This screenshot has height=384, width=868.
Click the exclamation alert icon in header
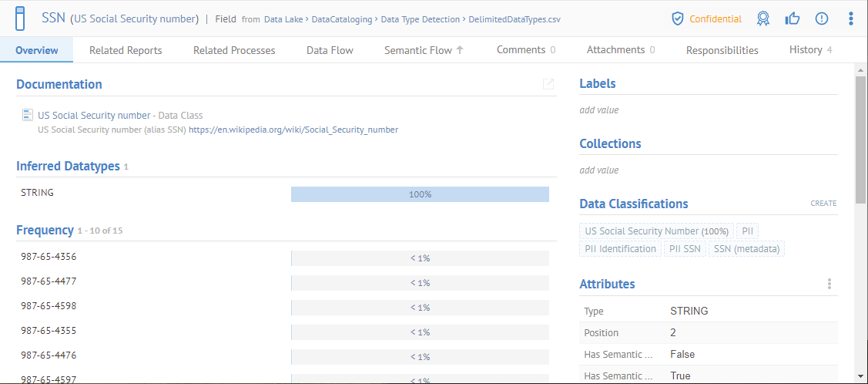[821, 19]
